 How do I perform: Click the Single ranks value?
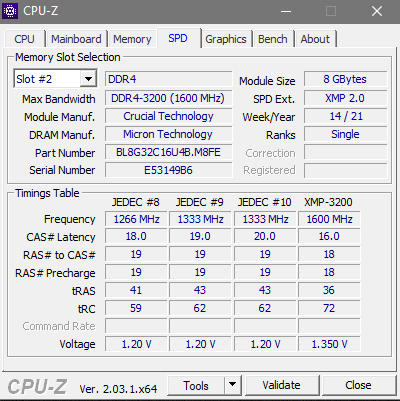[345, 134]
